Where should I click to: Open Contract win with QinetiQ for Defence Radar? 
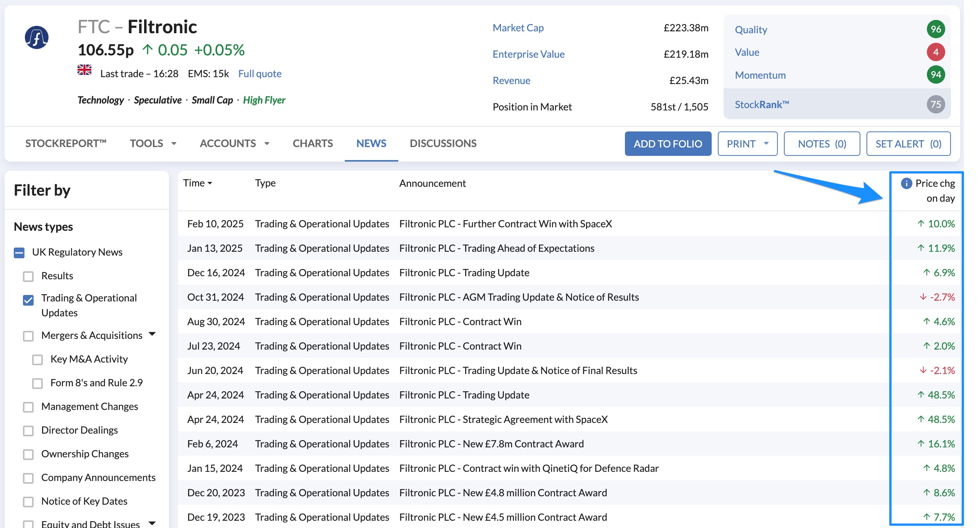(529, 468)
